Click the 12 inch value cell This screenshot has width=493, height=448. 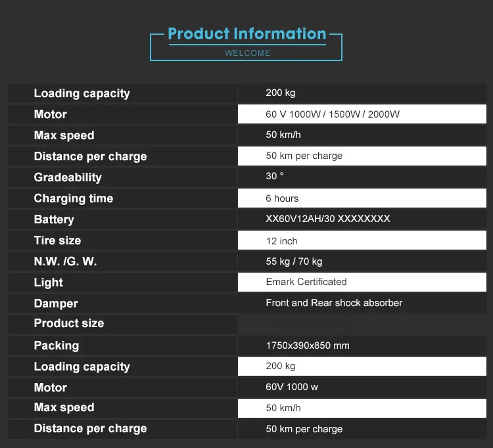(x=281, y=240)
